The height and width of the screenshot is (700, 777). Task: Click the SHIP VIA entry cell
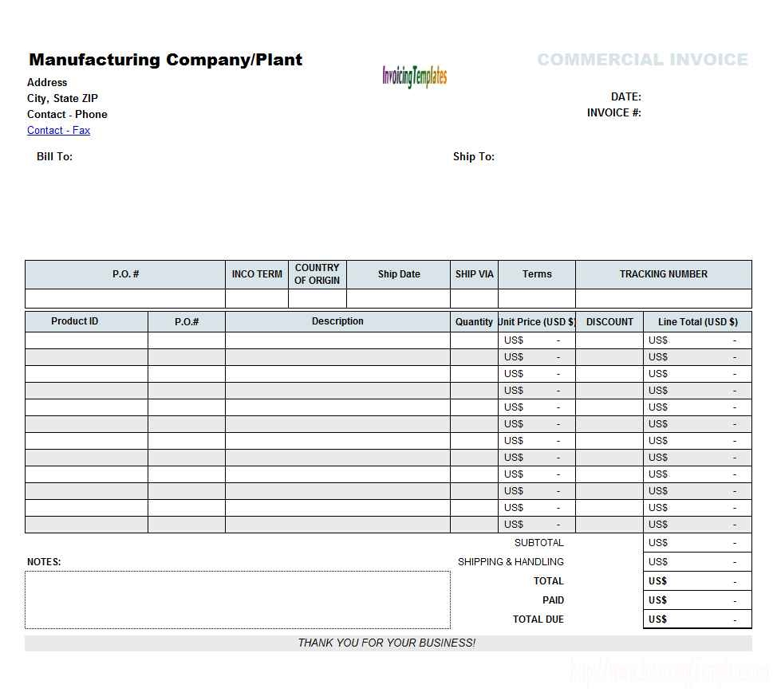(474, 298)
